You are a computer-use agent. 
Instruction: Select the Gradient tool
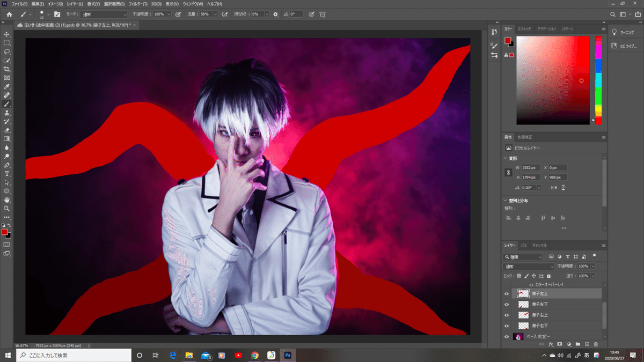[7, 139]
